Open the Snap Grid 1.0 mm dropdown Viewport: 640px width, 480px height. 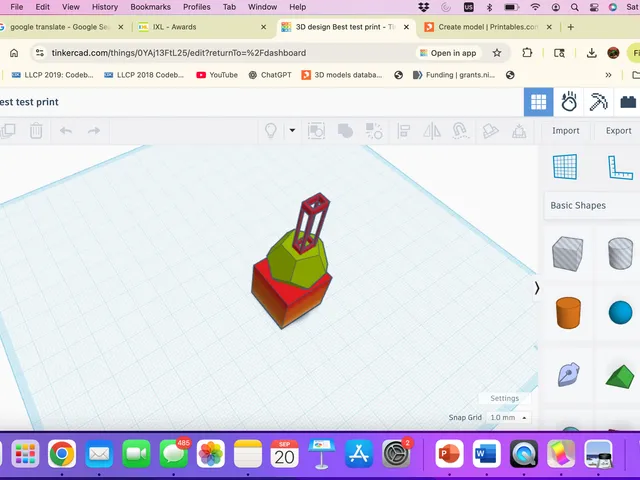tap(508, 418)
